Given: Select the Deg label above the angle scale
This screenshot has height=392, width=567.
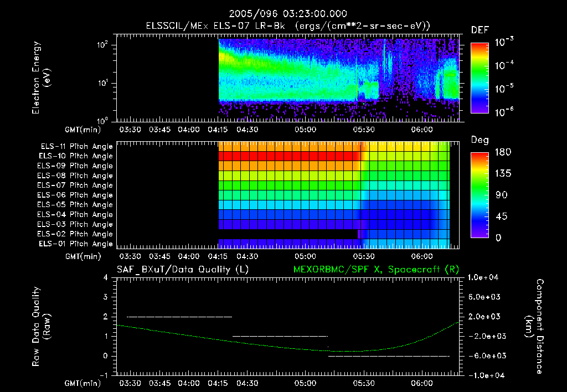Looking at the screenshot, I should (480, 140).
